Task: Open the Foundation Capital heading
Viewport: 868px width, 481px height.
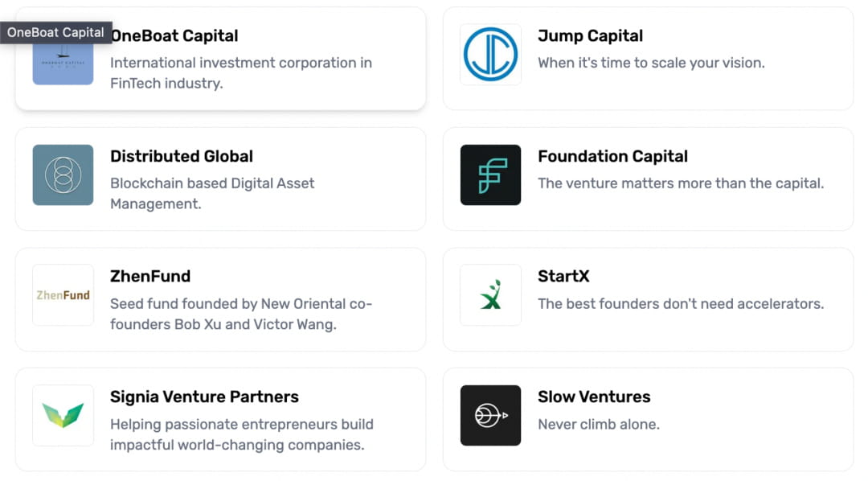Action: coord(612,156)
